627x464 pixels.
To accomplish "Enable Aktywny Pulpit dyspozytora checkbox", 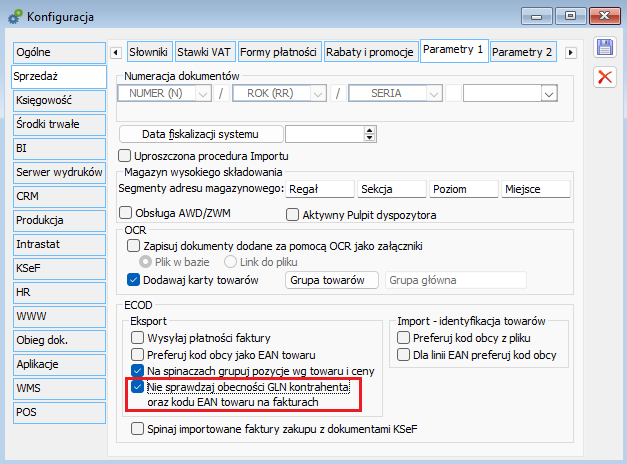I will tap(293, 214).
